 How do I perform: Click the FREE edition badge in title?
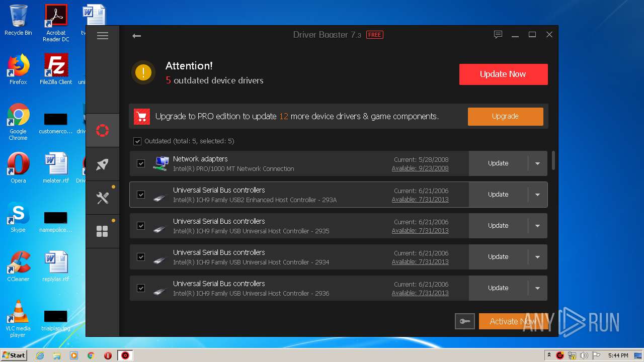374,35
